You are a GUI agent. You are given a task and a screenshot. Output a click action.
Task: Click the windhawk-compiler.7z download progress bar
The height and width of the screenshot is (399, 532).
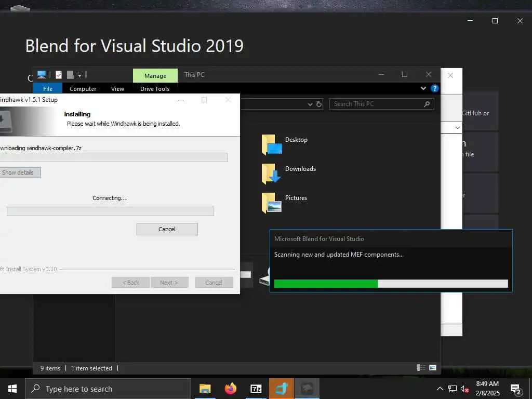pos(113,157)
